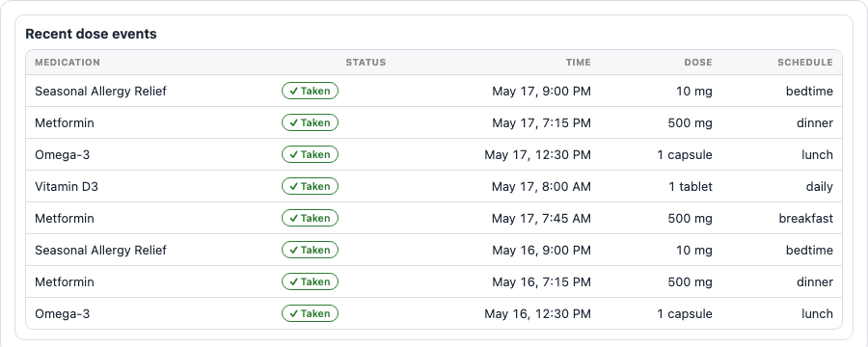868x347 pixels.
Task: Click Taken badge for Metformin May 16 dinner
Action: pyautogui.click(x=310, y=281)
